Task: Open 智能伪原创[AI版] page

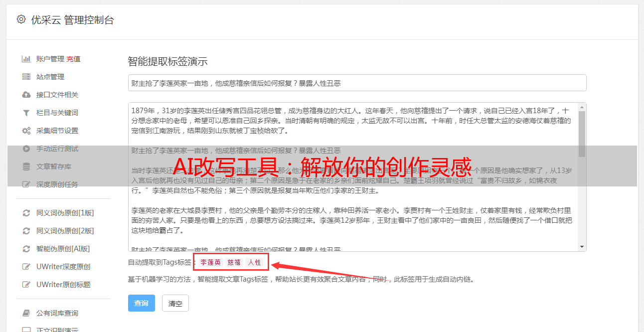Action: 63,249
